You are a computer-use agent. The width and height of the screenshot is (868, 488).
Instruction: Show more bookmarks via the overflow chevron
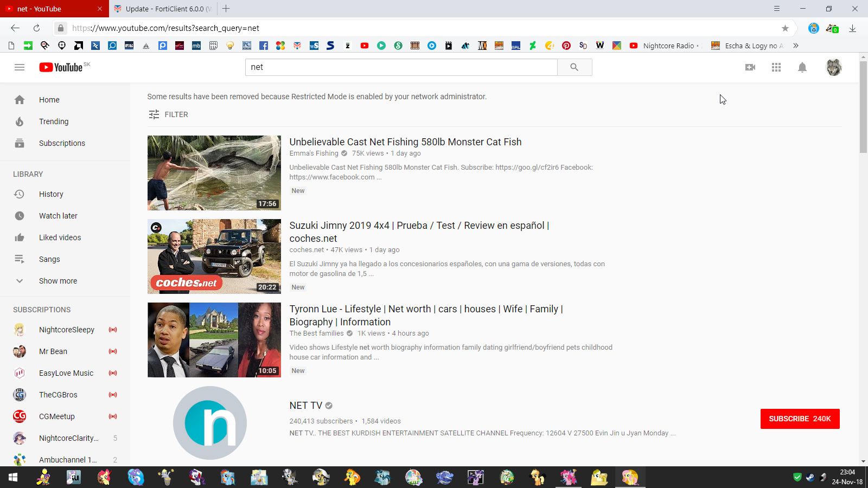796,46
